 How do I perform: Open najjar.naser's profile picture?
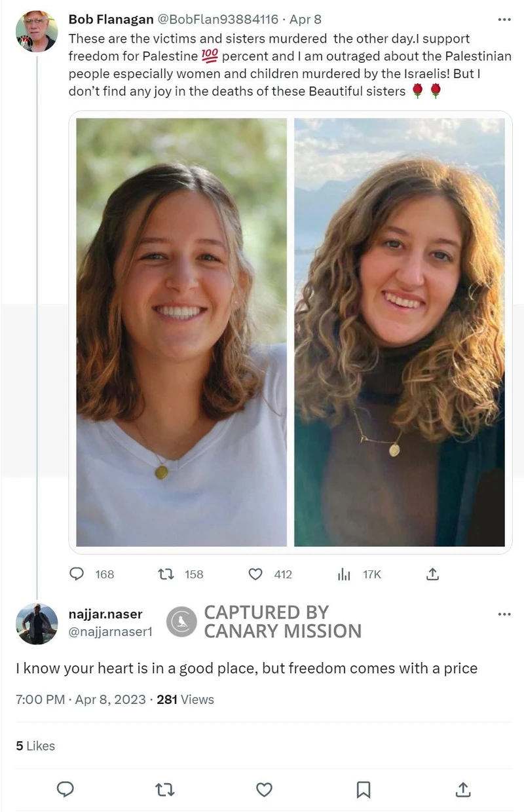click(x=37, y=624)
